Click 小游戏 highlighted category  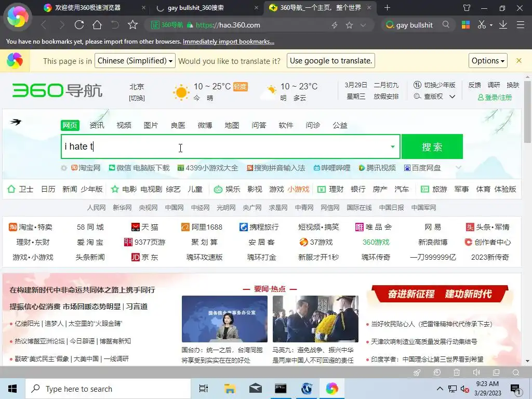(299, 189)
